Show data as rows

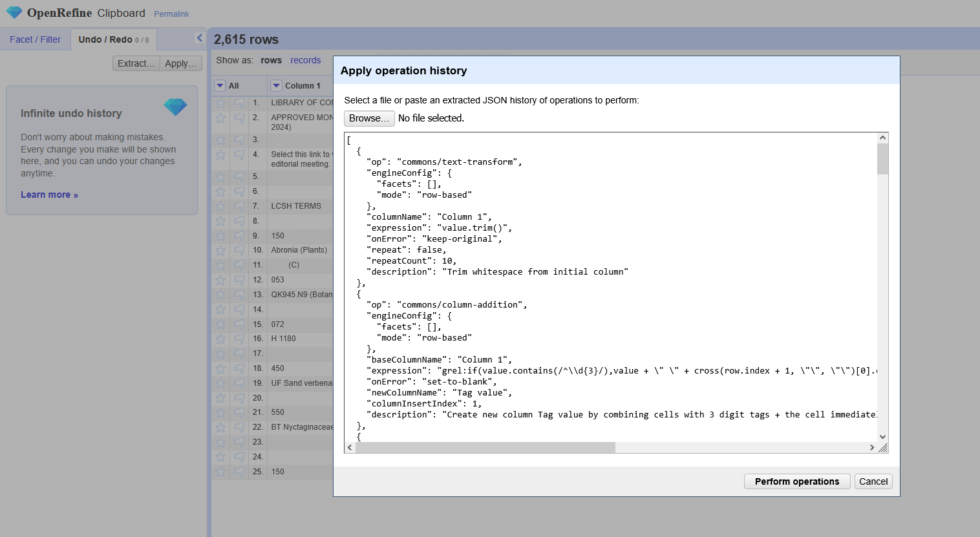271,60
